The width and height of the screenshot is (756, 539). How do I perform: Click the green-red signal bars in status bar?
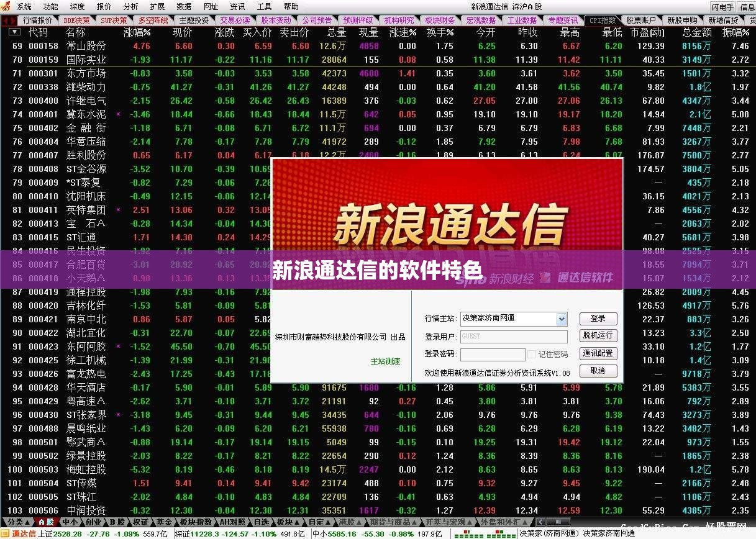click(484, 533)
